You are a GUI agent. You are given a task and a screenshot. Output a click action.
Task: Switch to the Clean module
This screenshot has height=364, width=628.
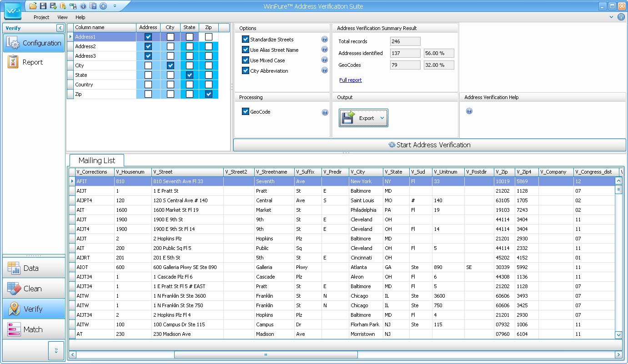pyautogui.click(x=34, y=289)
